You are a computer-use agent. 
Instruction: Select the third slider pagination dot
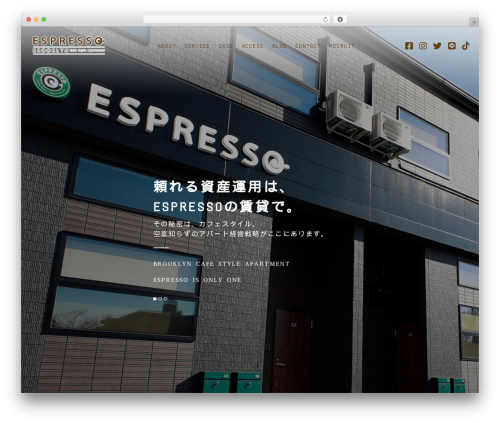[x=166, y=299]
